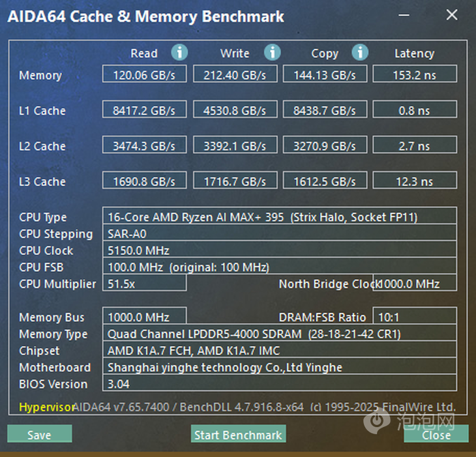
Task: Select the L2 Cache Copy value
Action: click(325, 146)
